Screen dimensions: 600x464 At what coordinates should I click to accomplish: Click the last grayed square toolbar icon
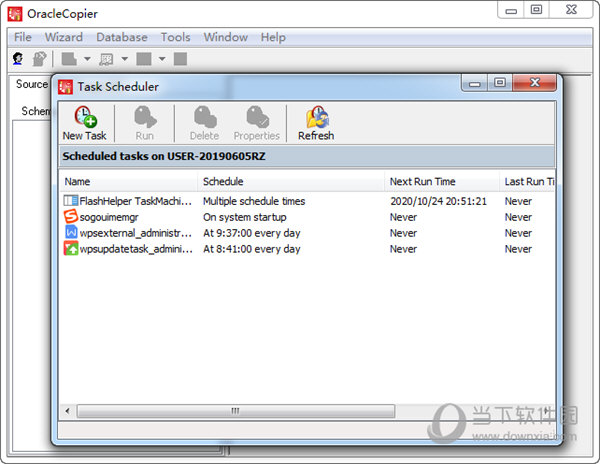pos(180,59)
